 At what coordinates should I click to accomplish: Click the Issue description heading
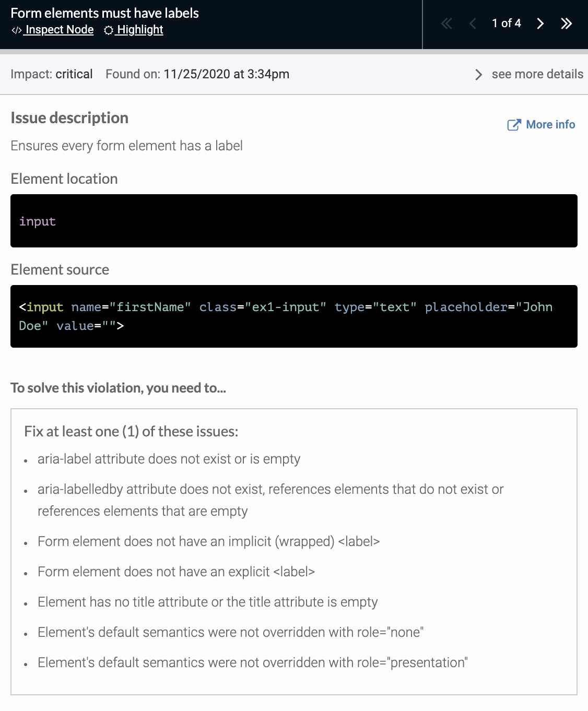point(69,117)
